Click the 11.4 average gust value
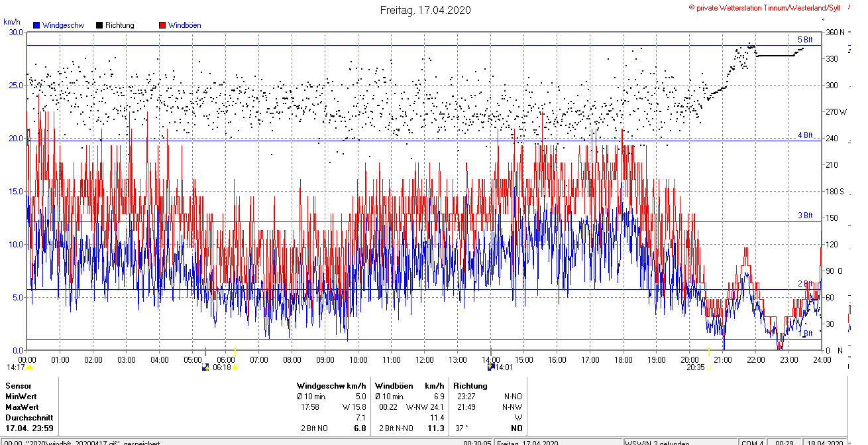Screen dimensions: 868x445 pyautogui.click(x=437, y=418)
